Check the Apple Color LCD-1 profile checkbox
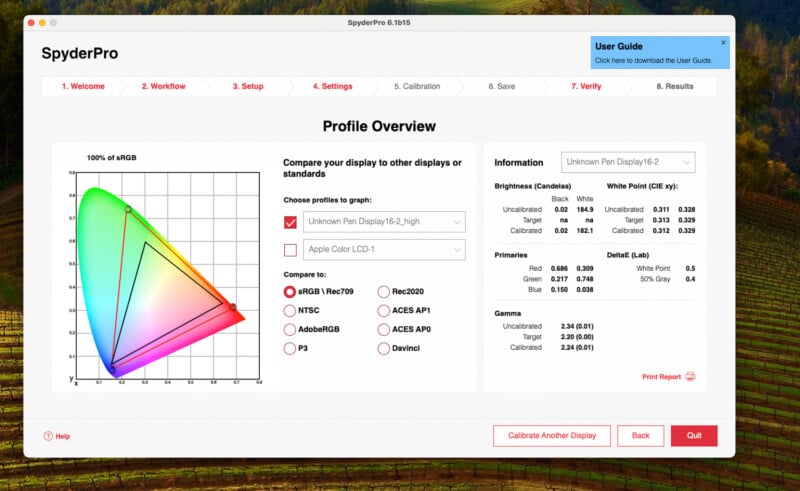This screenshot has width=800, height=491. tap(290, 250)
